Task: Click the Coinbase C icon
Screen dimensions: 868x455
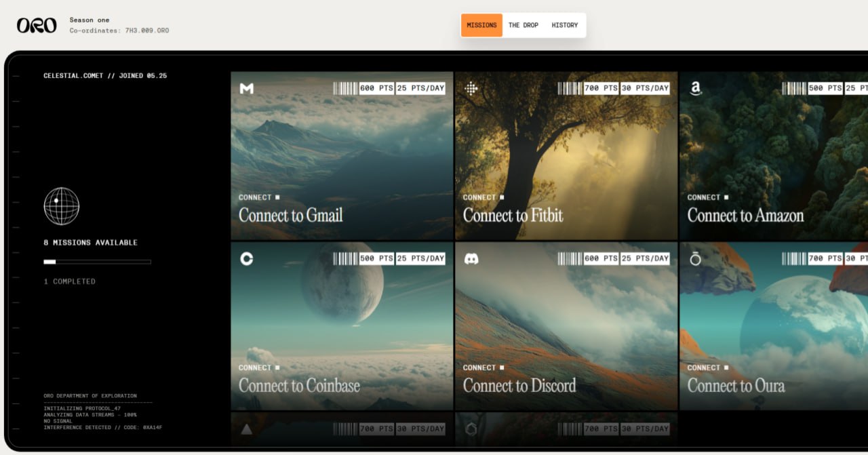Action: [x=247, y=259]
